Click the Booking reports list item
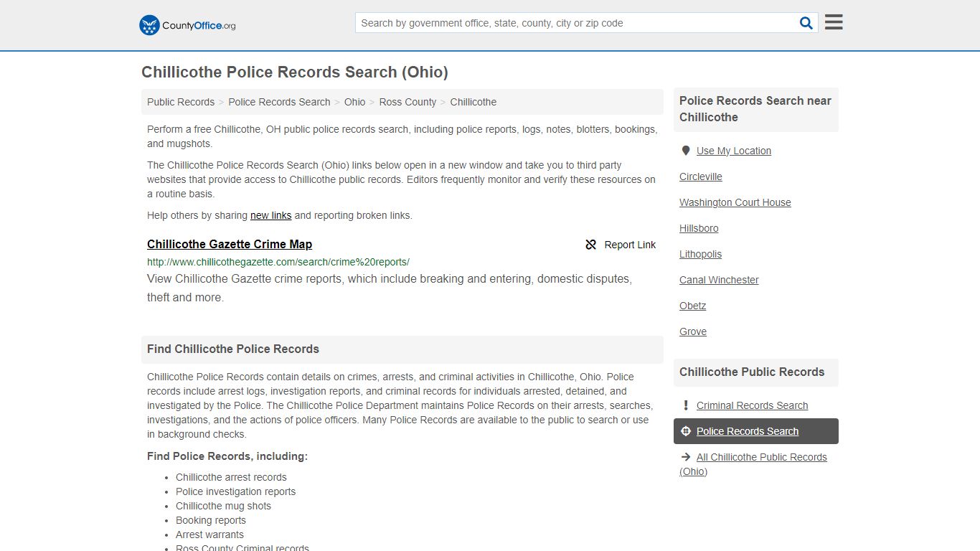 point(211,520)
